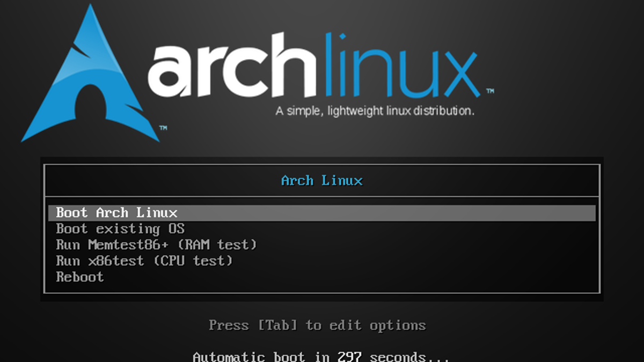Click the Arch Linux menu title

[x=322, y=181]
